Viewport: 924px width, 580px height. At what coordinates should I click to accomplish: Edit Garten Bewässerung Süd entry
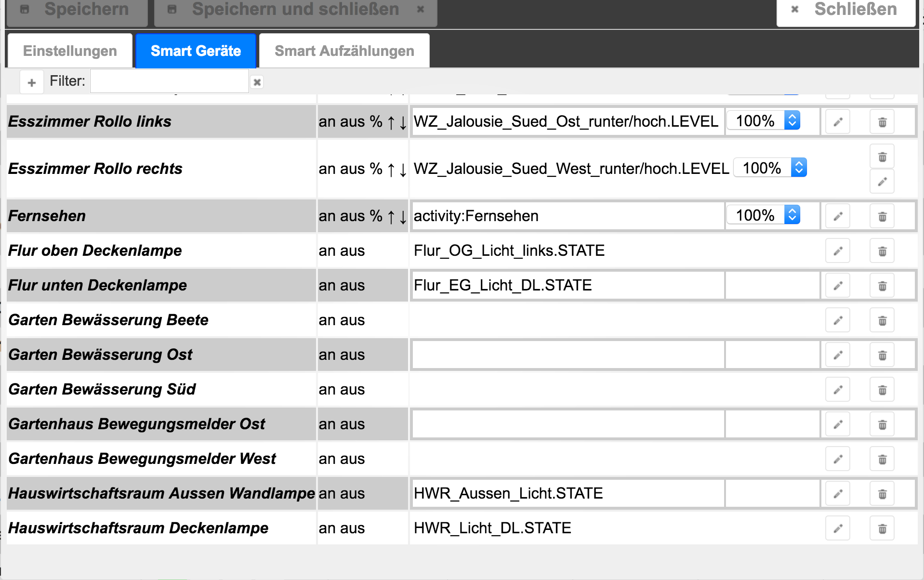click(838, 390)
